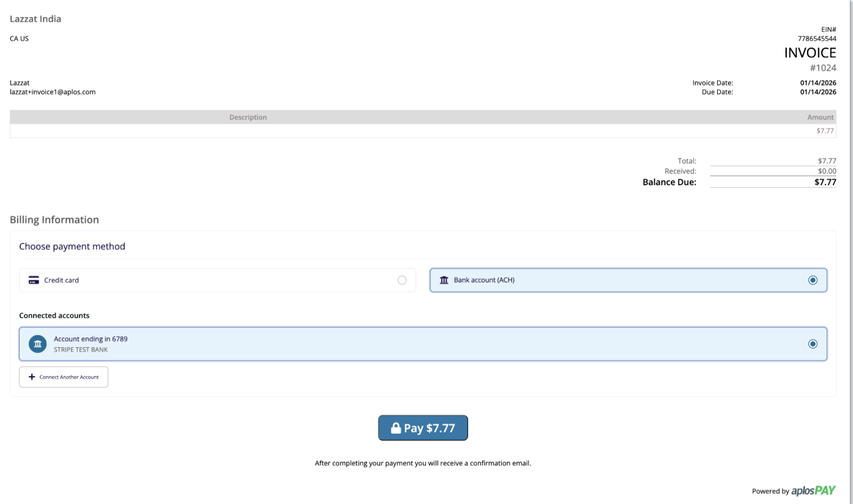Click the invoice number #1024
The image size is (853, 504).
pyautogui.click(x=822, y=68)
